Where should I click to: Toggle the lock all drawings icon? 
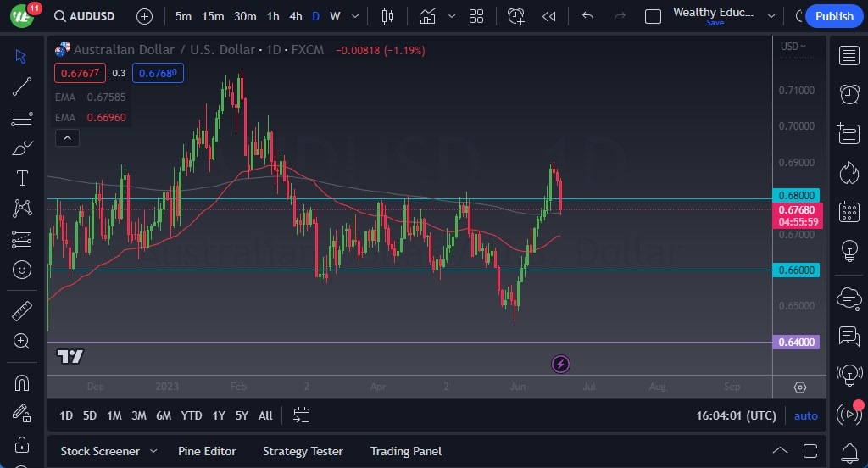(22, 444)
